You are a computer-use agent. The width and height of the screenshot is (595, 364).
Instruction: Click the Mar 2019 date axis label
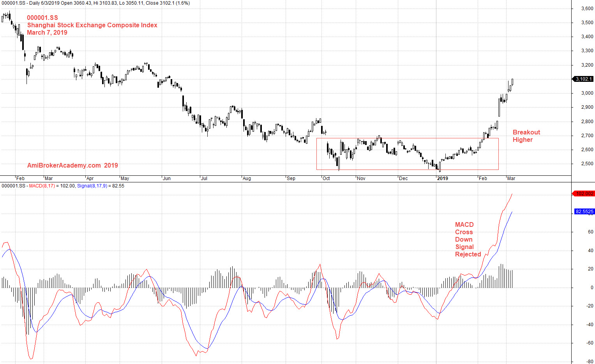tap(511, 178)
